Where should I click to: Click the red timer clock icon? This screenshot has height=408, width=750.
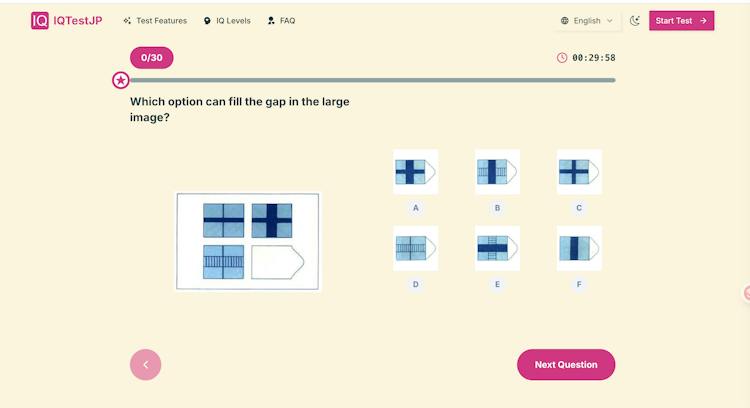562,58
